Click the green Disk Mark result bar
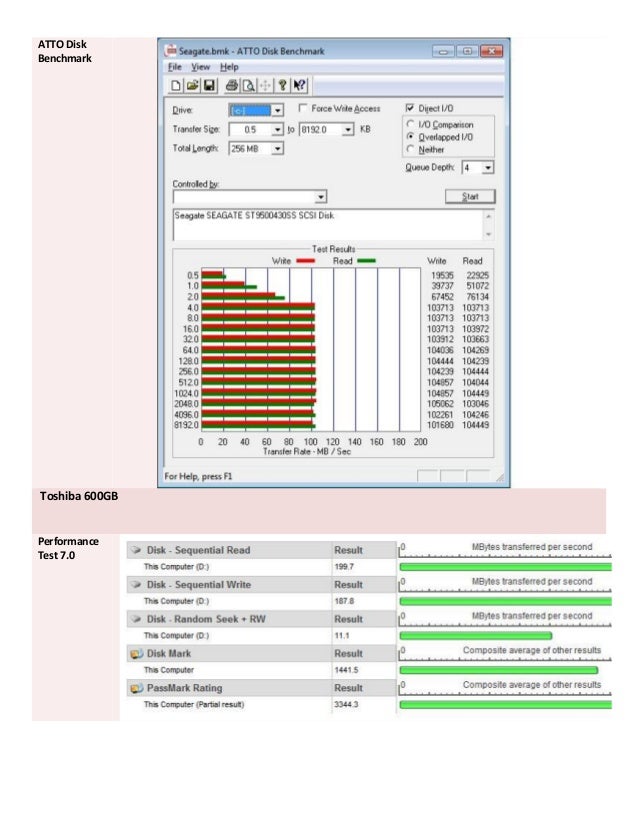The height and width of the screenshot is (826, 638). tap(498, 670)
